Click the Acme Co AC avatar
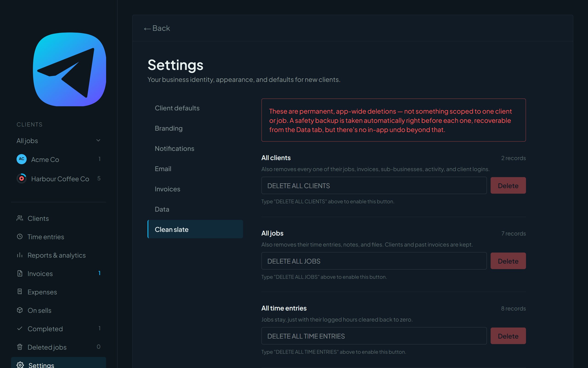588x368 pixels. coord(22,159)
